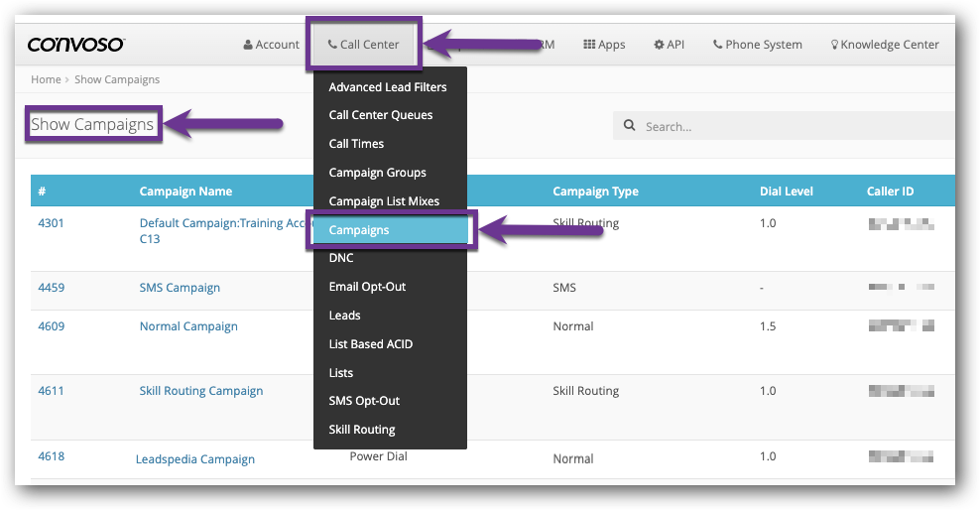The image size is (980, 510).
Task: Open the Knowledge Center
Action: pos(885,45)
